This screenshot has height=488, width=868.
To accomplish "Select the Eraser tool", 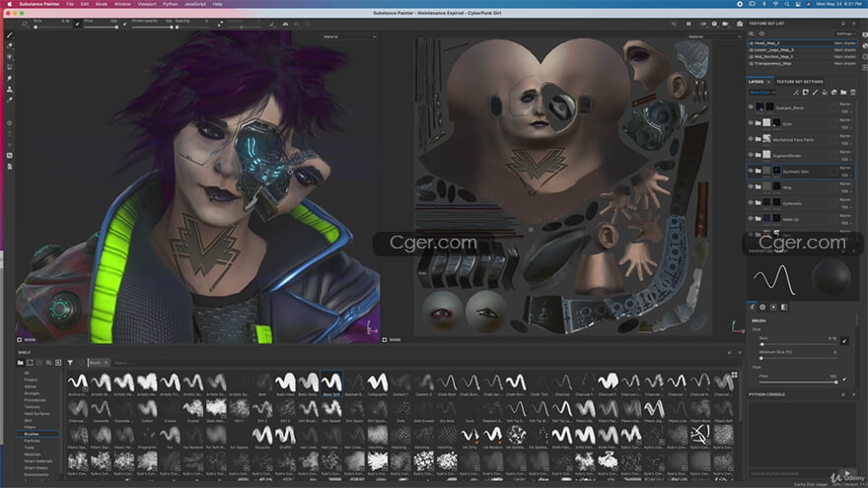I will point(10,46).
